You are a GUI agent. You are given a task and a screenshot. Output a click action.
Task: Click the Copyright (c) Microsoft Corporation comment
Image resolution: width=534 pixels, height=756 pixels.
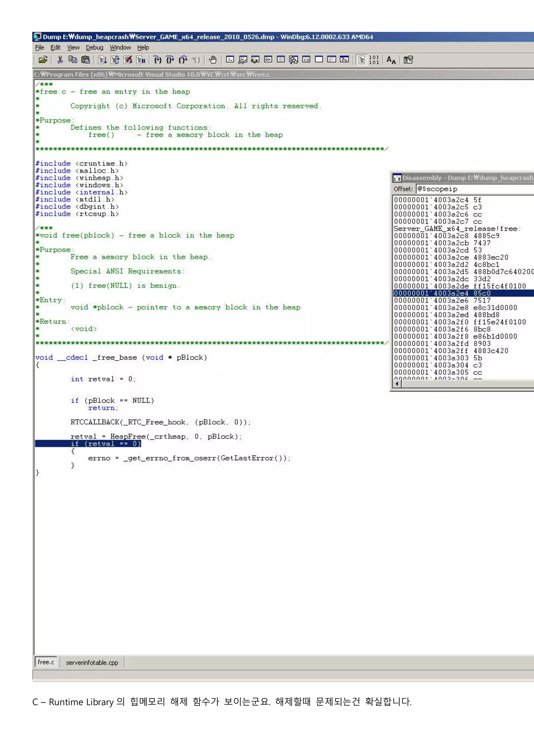[x=196, y=106]
